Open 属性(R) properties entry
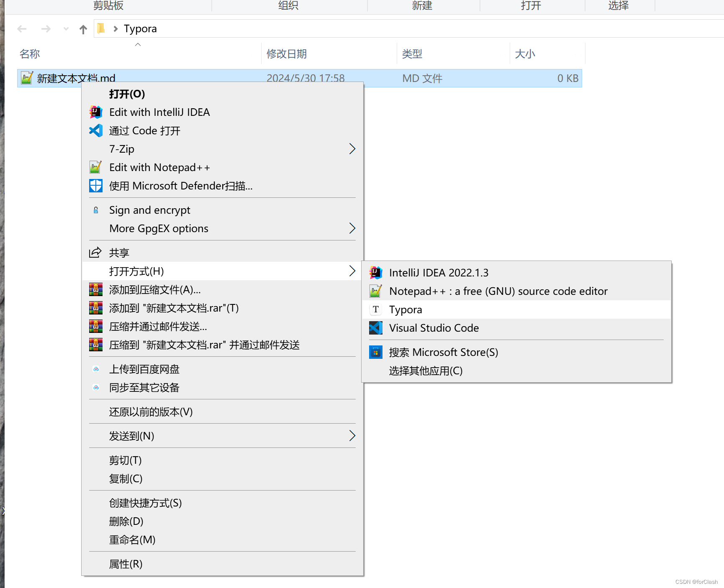The image size is (724, 588). (x=223, y=564)
